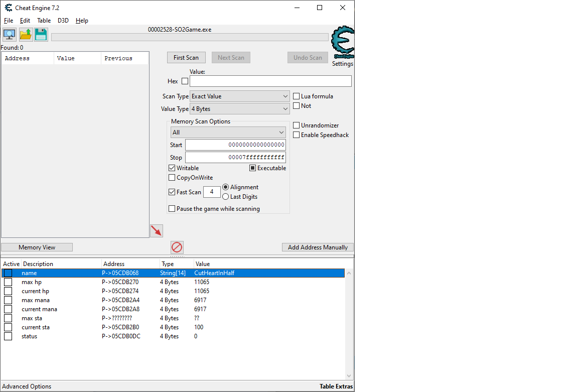Click the Cheat Engine title bar icon
Viewport: 578px width, 392px height.
coord(9,8)
